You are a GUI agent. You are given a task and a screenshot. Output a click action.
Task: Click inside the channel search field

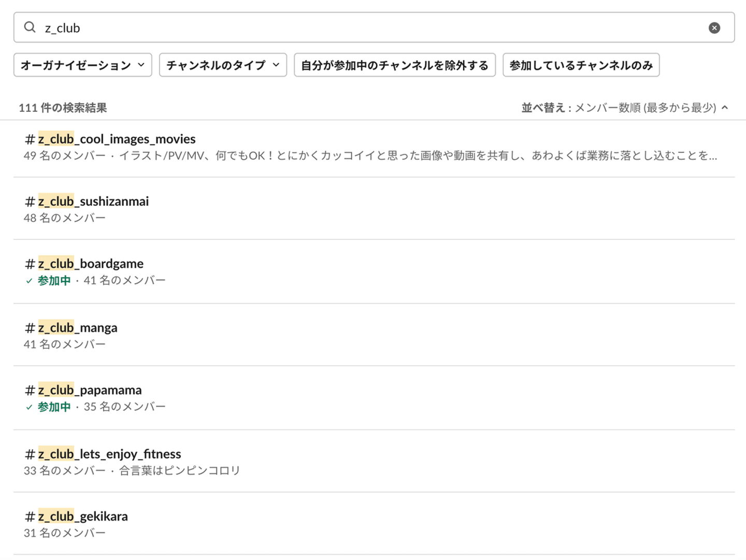point(363,28)
